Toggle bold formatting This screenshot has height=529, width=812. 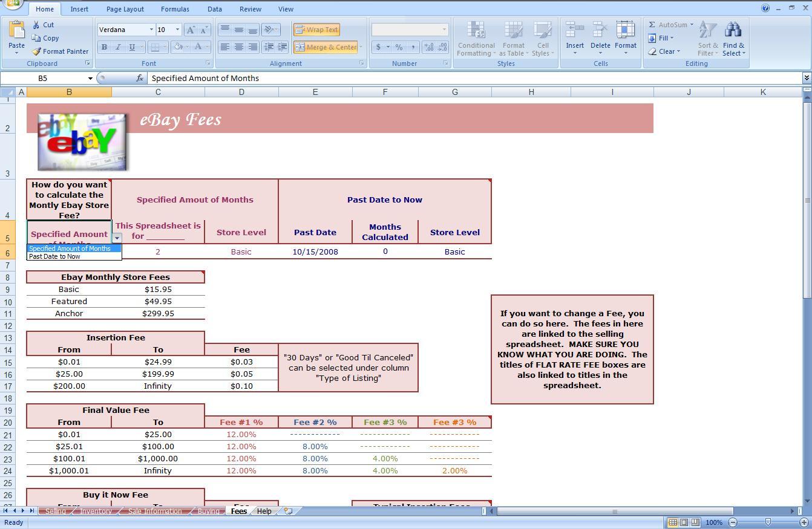[104, 47]
